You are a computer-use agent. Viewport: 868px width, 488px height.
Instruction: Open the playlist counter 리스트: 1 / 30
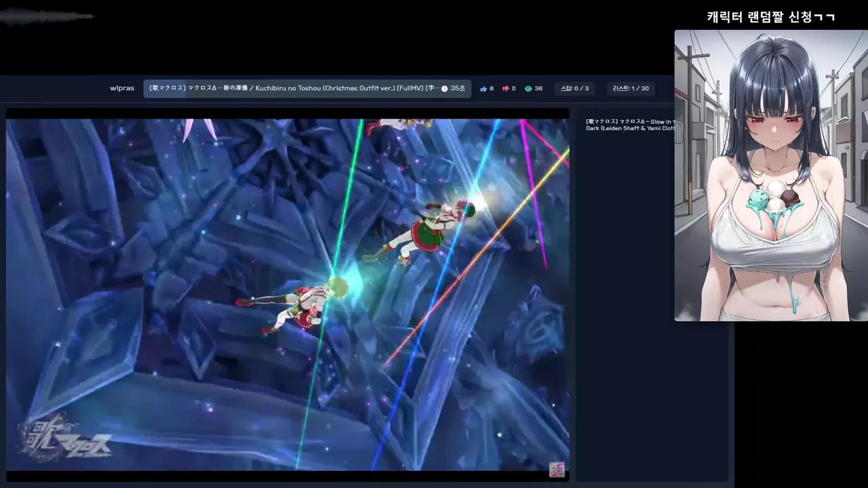pos(631,89)
